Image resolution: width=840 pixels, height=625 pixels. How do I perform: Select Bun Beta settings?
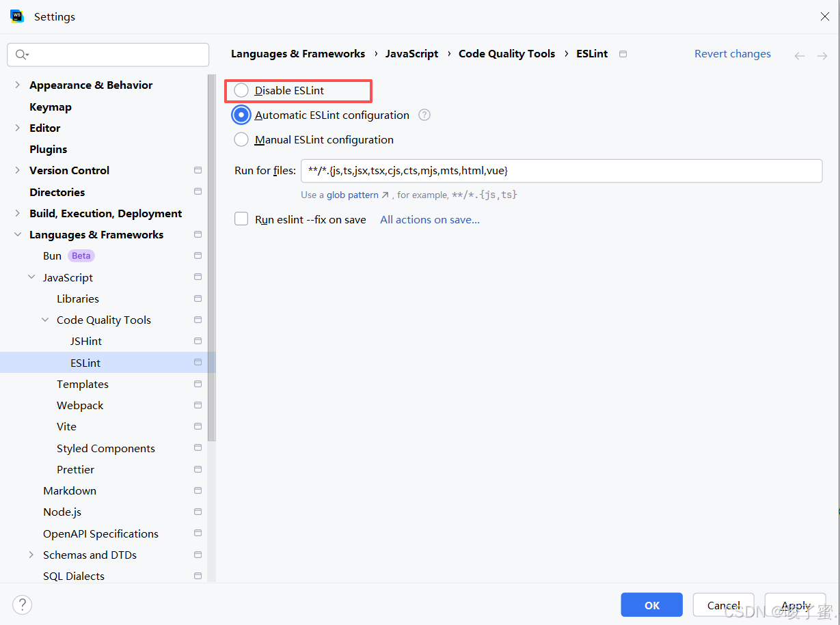pos(68,255)
